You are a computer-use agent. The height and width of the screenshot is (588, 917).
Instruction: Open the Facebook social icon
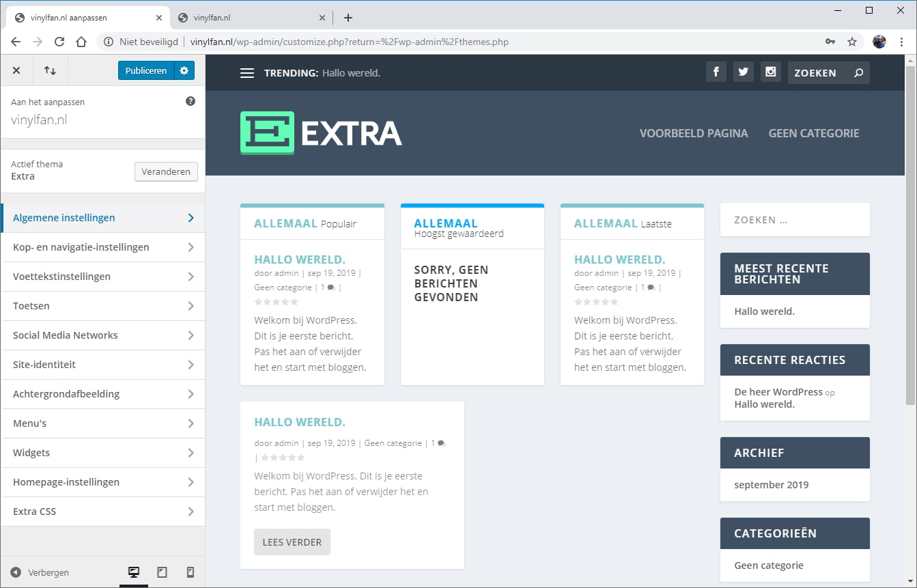tap(716, 72)
